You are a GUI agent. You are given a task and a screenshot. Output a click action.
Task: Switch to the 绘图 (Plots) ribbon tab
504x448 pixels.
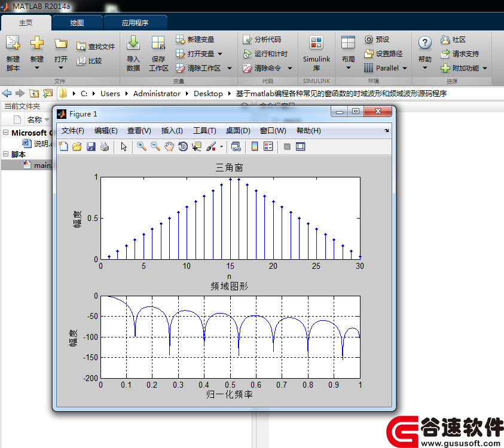click(x=77, y=23)
